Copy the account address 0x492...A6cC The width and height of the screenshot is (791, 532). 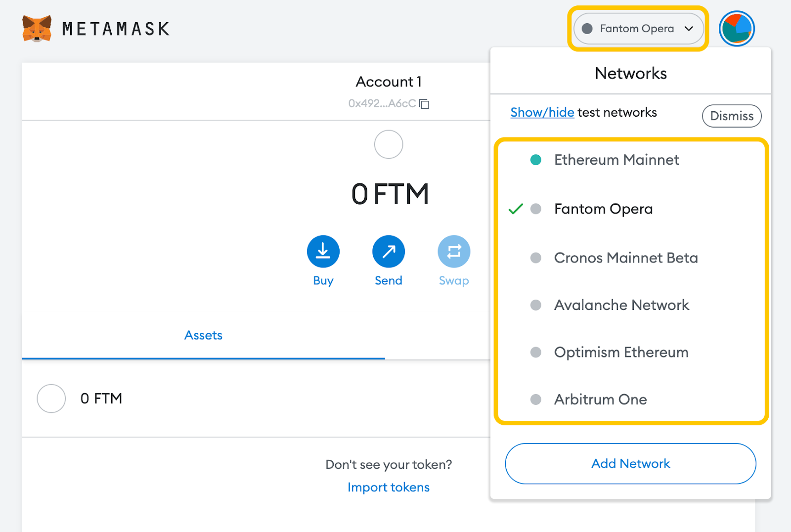424,104
